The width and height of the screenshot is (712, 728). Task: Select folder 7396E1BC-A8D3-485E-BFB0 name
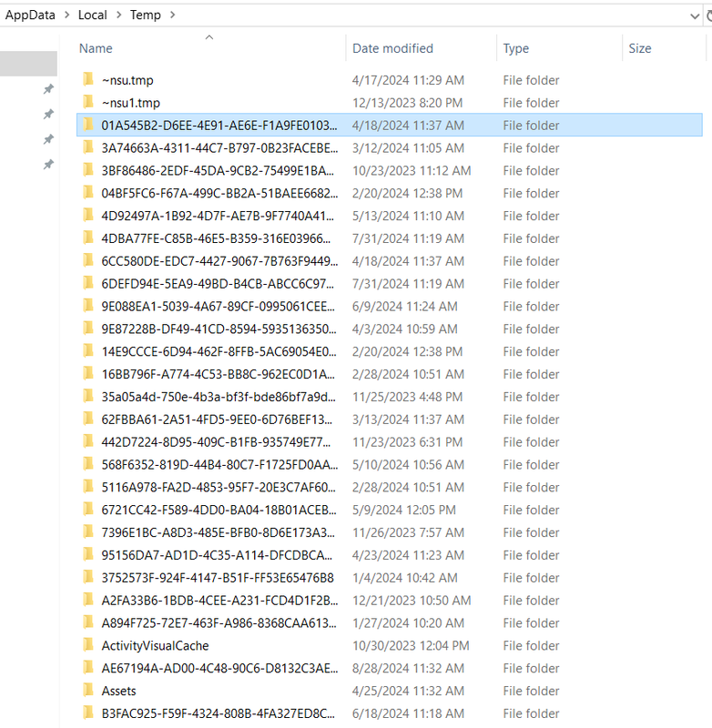[x=218, y=532]
